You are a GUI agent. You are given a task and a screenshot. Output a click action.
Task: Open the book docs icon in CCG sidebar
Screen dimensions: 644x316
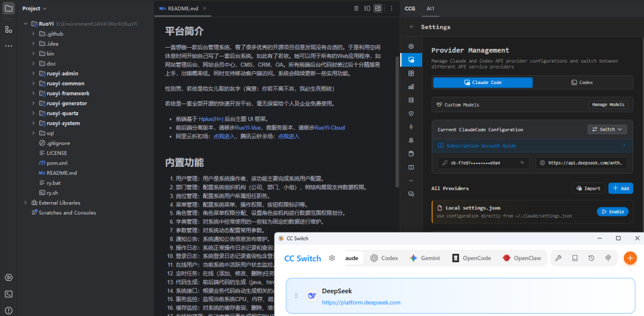click(x=411, y=168)
